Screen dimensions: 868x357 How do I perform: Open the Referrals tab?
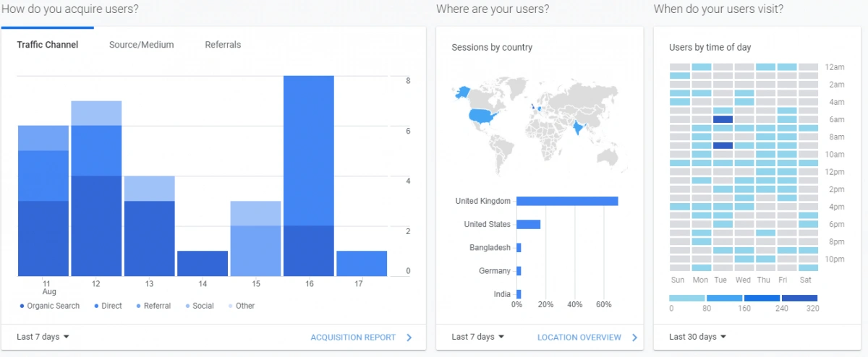(223, 45)
